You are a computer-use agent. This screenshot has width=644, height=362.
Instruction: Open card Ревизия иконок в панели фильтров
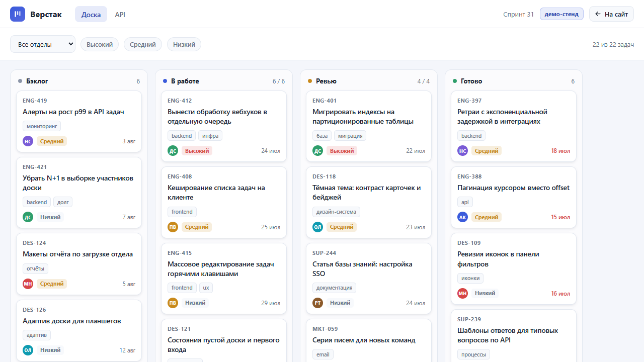point(514,268)
